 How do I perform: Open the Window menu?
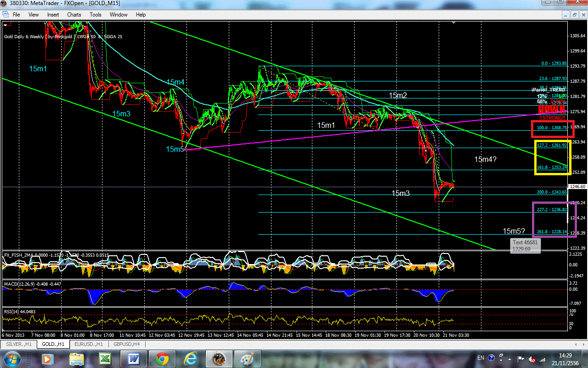pos(119,15)
